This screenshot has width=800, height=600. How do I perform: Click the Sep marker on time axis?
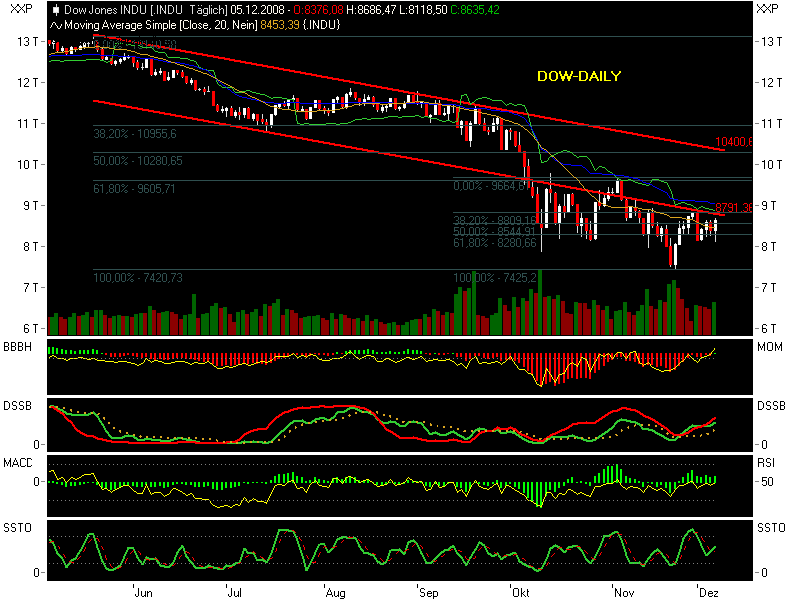pyautogui.click(x=429, y=592)
